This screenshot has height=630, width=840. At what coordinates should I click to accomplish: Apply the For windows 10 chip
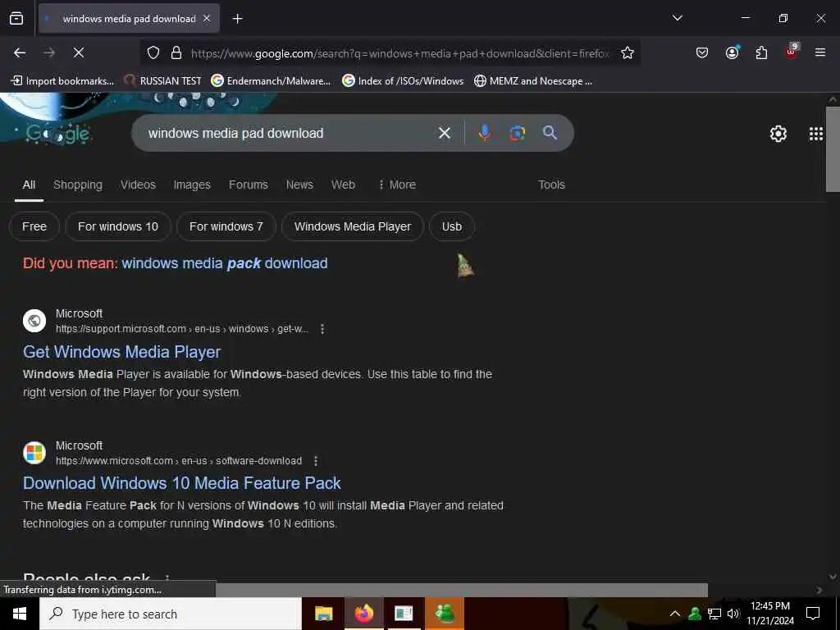coord(118,226)
